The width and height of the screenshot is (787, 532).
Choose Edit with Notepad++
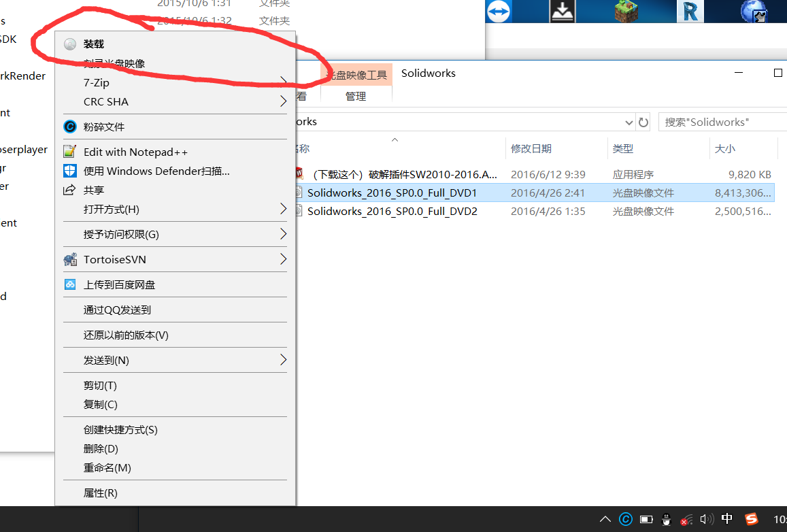(175, 152)
